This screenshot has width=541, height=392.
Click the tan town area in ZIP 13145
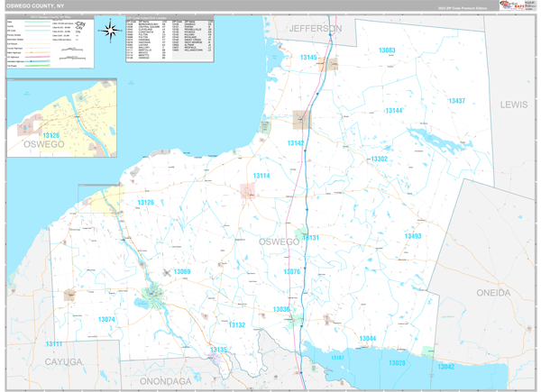click(x=334, y=65)
